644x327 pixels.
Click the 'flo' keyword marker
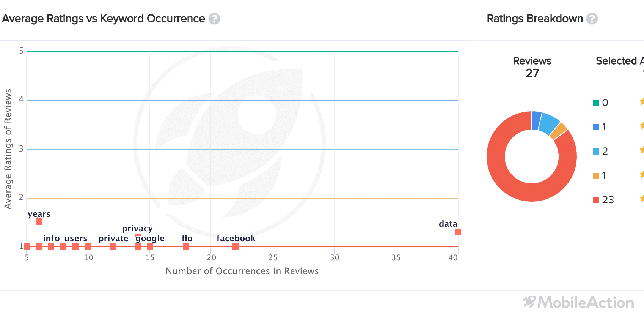(x=186, y=246)
